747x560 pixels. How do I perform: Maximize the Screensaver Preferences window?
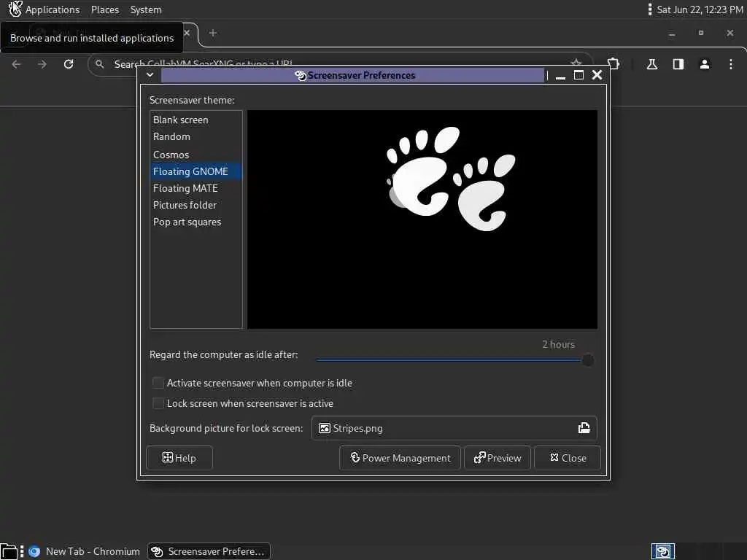click(x=578, y=75)
